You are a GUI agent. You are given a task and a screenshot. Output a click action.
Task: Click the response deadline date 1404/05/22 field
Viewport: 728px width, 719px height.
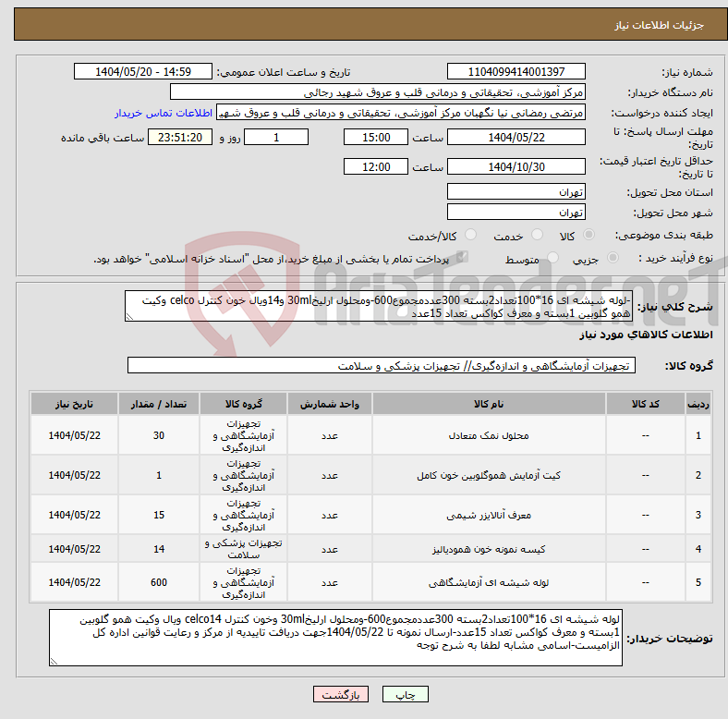516,137
